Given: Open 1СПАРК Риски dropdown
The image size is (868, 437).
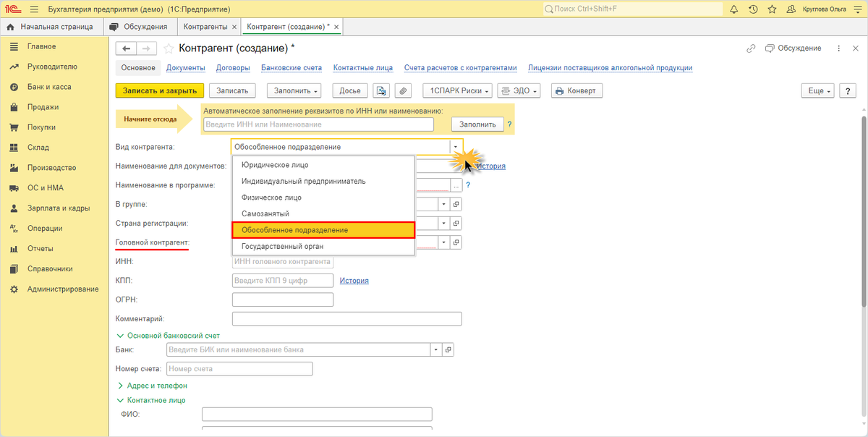Looking at the screenshot, I should point(457,90).
